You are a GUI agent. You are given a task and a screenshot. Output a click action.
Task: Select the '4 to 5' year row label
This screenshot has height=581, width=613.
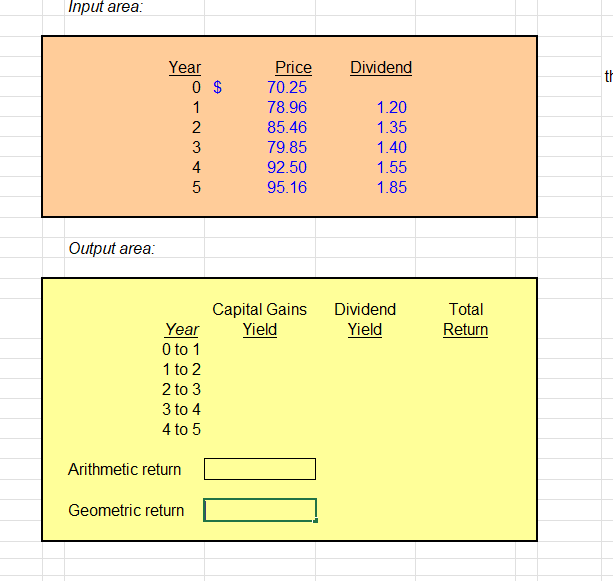[x=181, y=429]
